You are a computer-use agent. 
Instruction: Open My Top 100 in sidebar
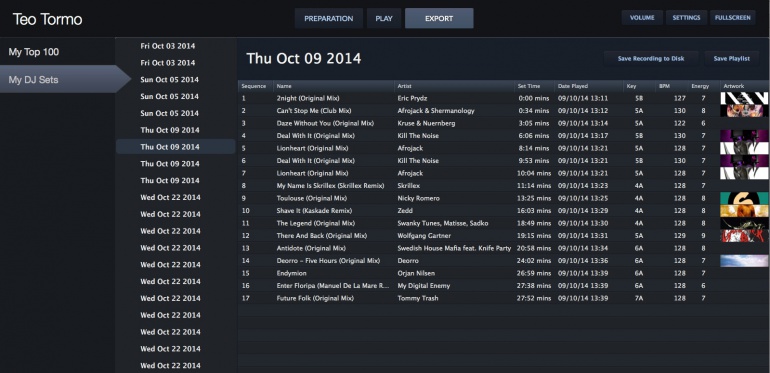(x=57, y=52)
